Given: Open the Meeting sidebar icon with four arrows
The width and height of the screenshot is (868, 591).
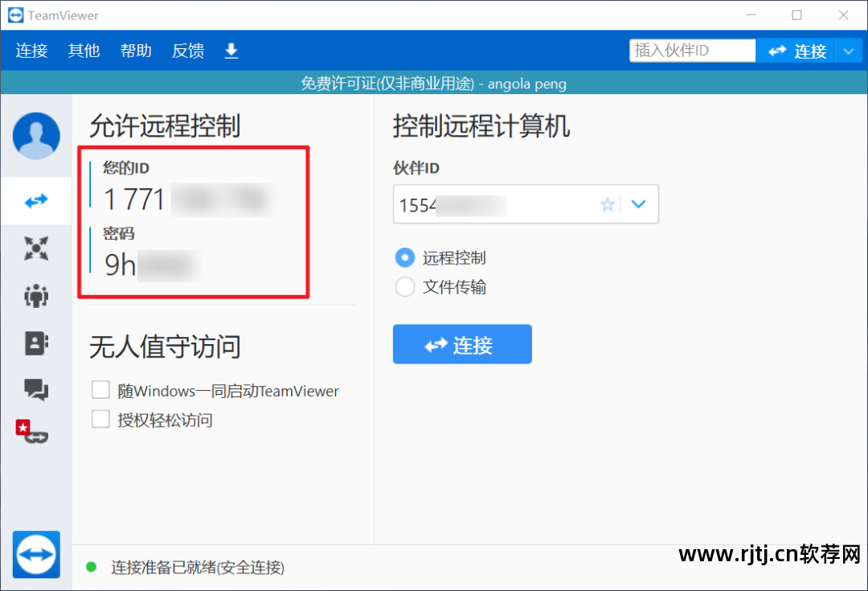Looking at the screenshot, I should 36,248.
